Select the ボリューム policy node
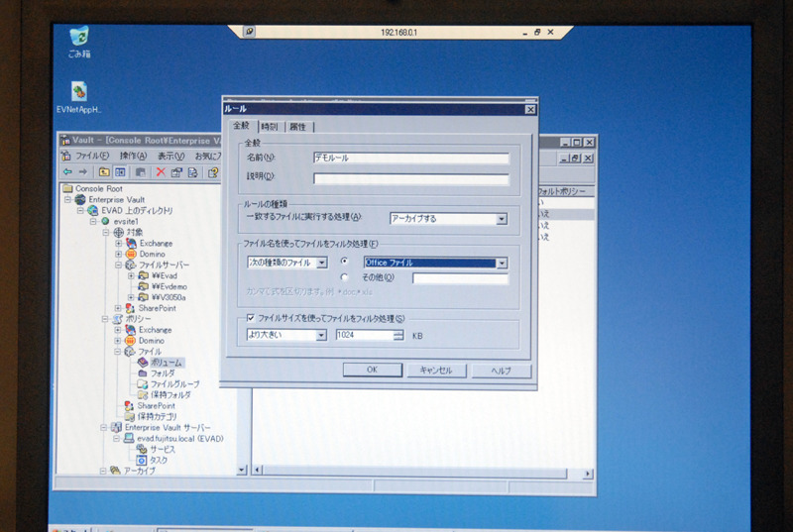793x532 pixels. pyautogui.click(x=161, y=363)
